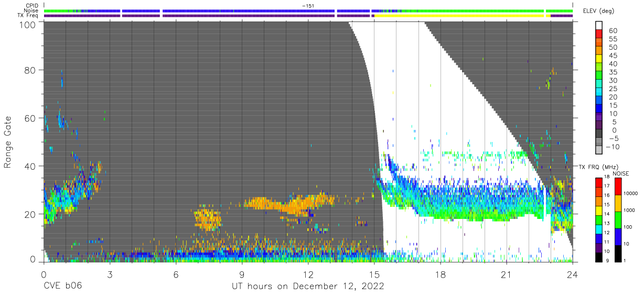
Task: Click the '14' TX FRQ legend value
Action: (608, 214)
